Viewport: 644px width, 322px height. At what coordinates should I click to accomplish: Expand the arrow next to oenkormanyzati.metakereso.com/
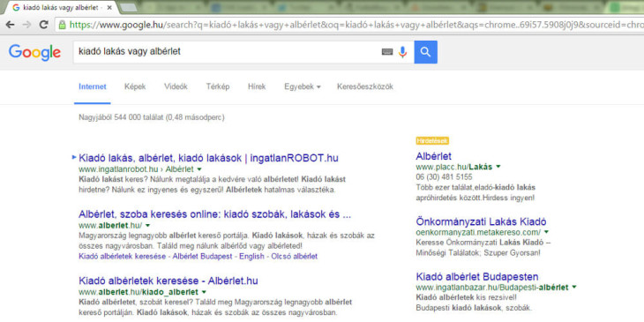tap(547, 232)
